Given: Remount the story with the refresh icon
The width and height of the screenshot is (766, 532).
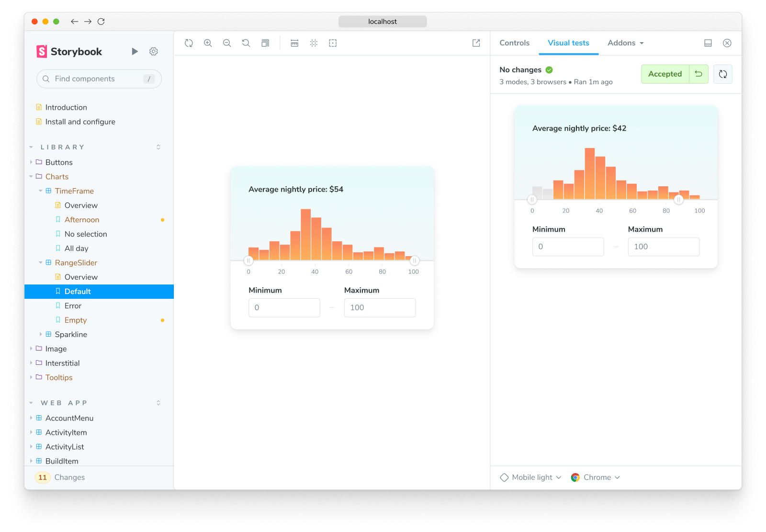Looking at the screenshot, I should click(189, 43).
